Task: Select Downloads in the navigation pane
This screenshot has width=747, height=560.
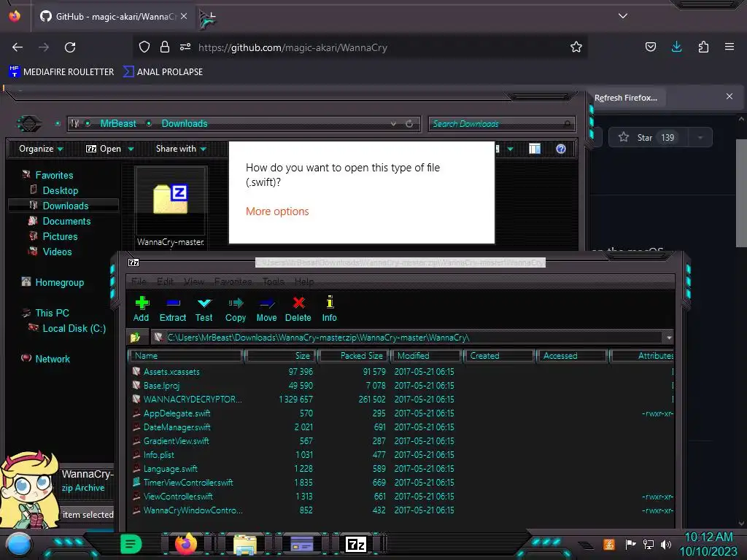Action: coord(65,206)
